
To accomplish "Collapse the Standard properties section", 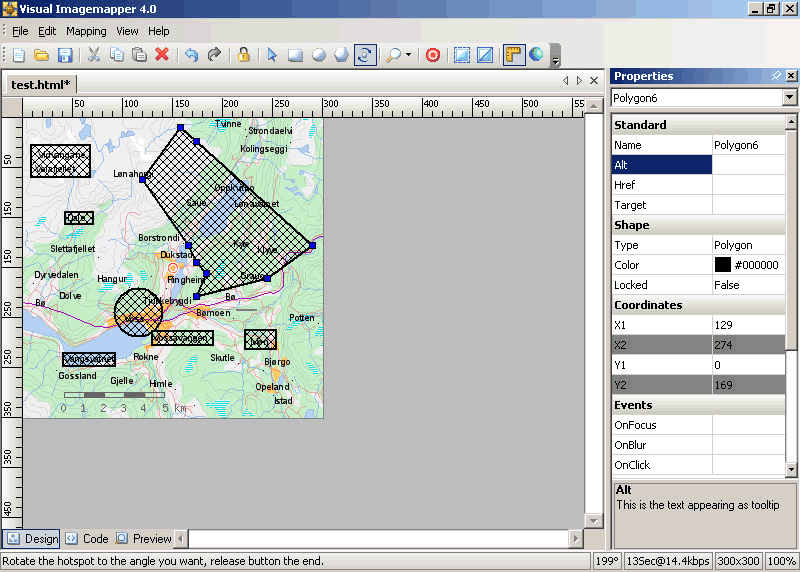I will [698, 125].
